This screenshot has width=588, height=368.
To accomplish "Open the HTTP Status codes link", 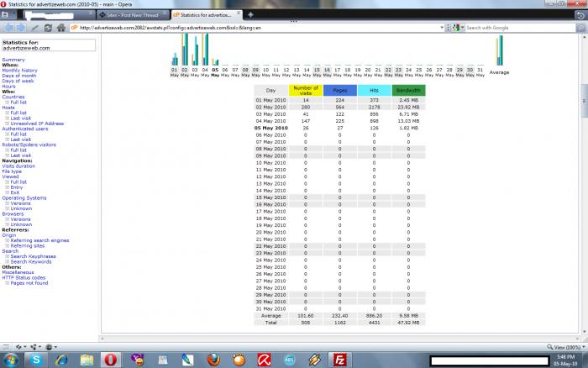I will pyautogui.click(x=24, y=277).
